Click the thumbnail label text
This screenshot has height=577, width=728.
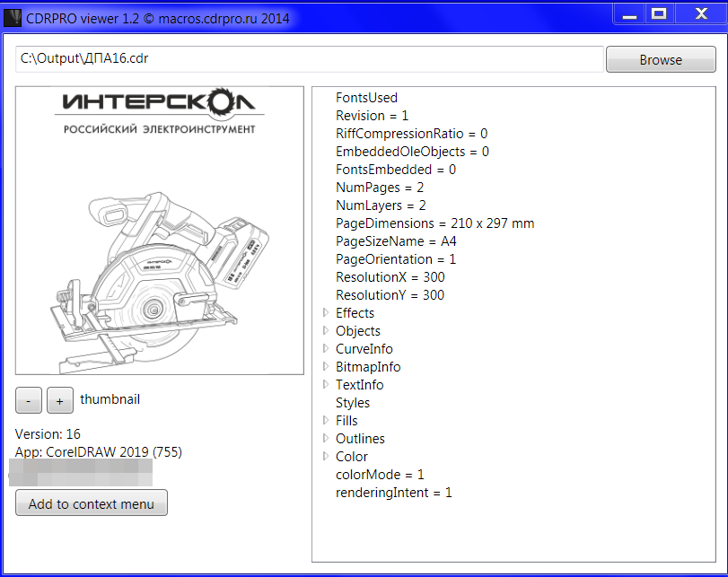(x=110, y=399)
